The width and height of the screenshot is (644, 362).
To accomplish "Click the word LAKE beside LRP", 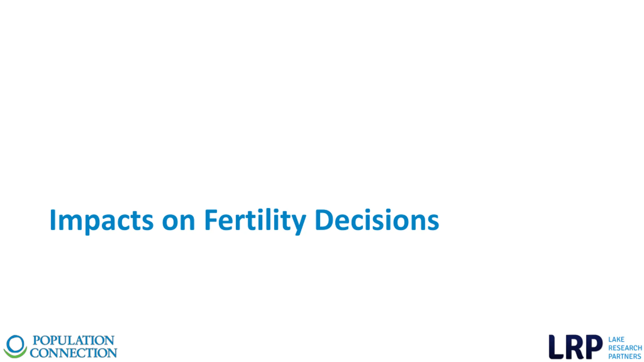I will point(616,339).
